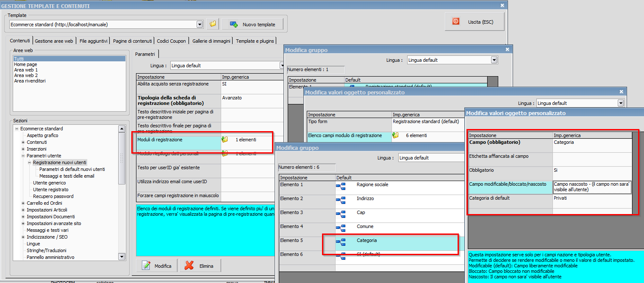This screenshot has width=644, height=283.
Task: Select Area web 1 in list
Action: 69,70
